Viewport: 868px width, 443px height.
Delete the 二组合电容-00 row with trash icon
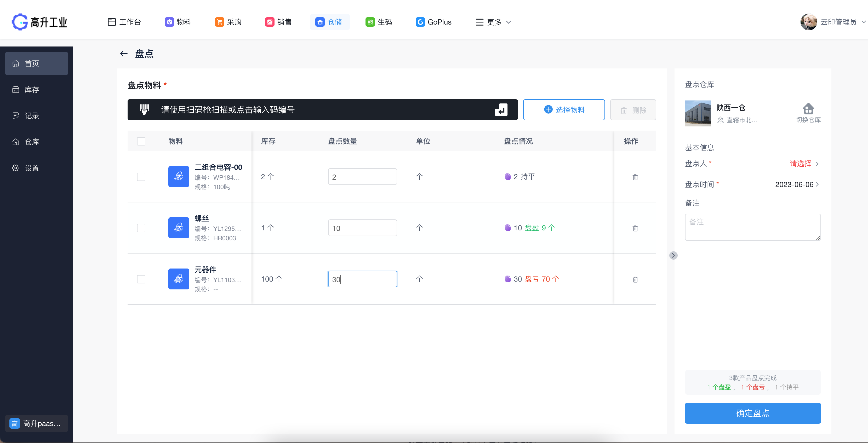[x=635, y=177]
